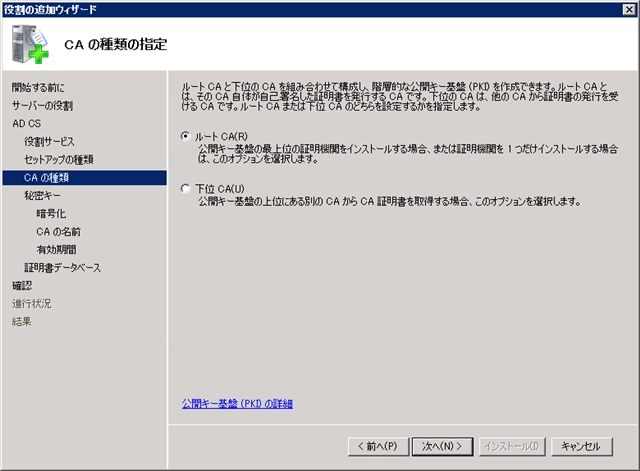This screenshot has height=471, width=640.
Task: Select the ルート CA(R) radio button
Action: point(185,136)
